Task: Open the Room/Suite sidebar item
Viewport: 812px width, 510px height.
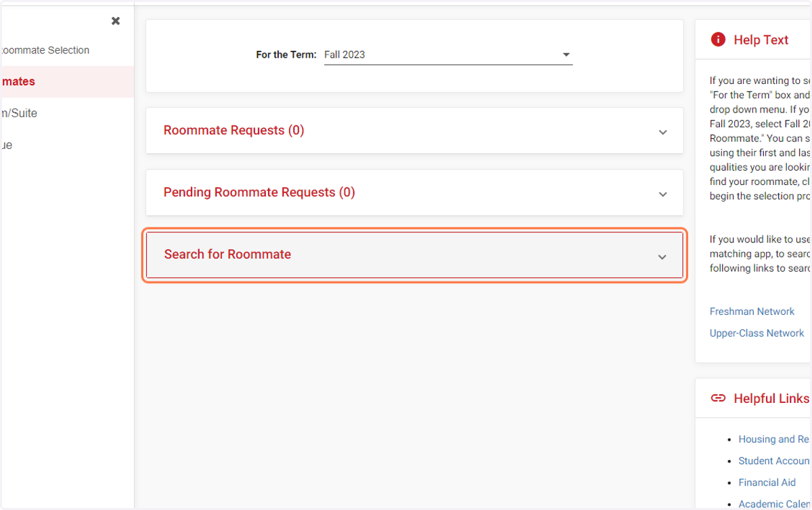Action: (x=19, y=113)
